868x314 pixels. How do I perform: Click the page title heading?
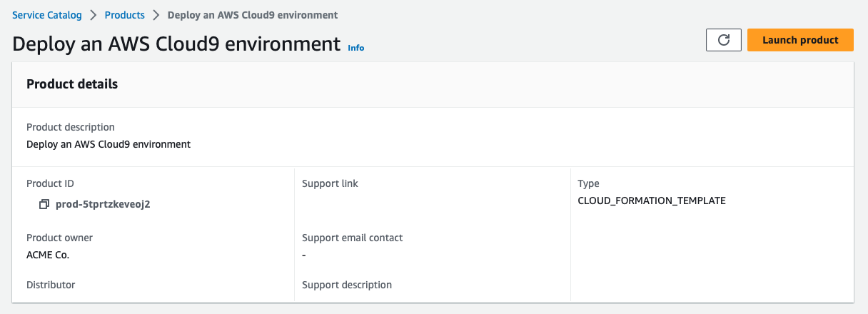[176, 44]
